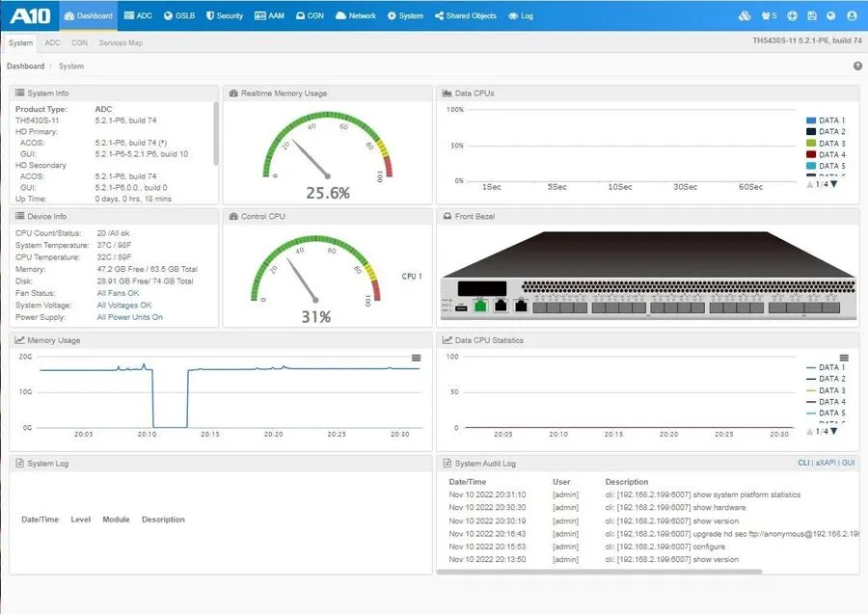The height and width of the screenshot is (614, 868).
Task: Toggle DATA 5 series in Data CPU Statistics legend
Action: (826, 414)
